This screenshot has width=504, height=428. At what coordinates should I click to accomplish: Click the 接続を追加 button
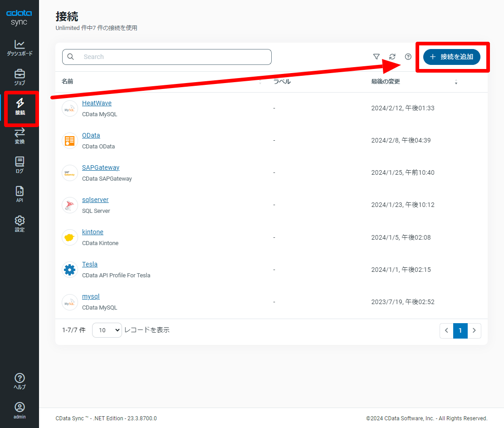[x=452, y=57]
